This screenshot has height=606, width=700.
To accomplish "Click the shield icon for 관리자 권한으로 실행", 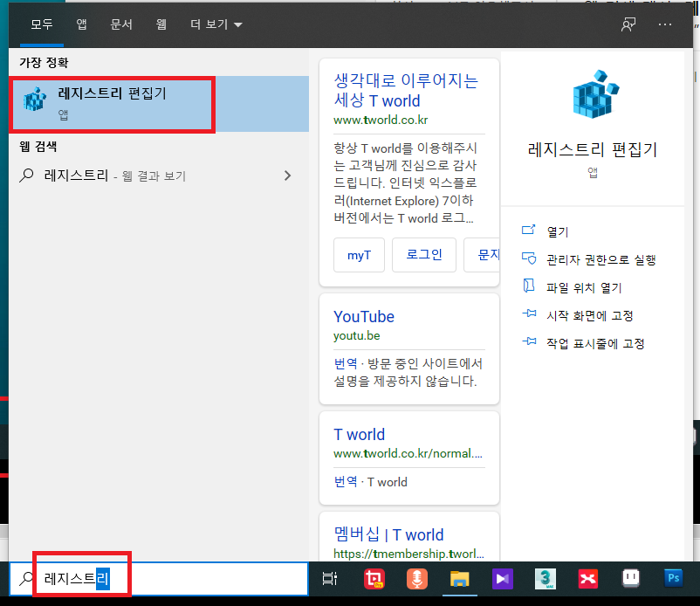I will (x=529, y=258).
